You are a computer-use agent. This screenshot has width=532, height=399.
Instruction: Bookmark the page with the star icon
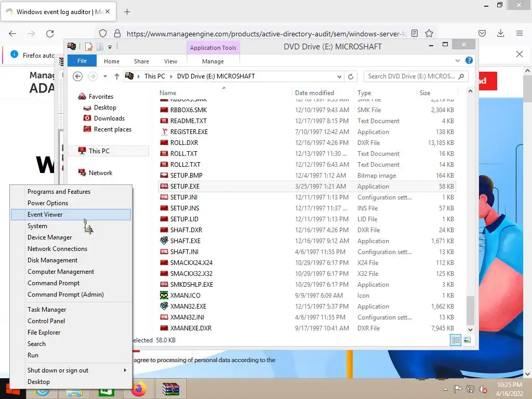(429, 33)
